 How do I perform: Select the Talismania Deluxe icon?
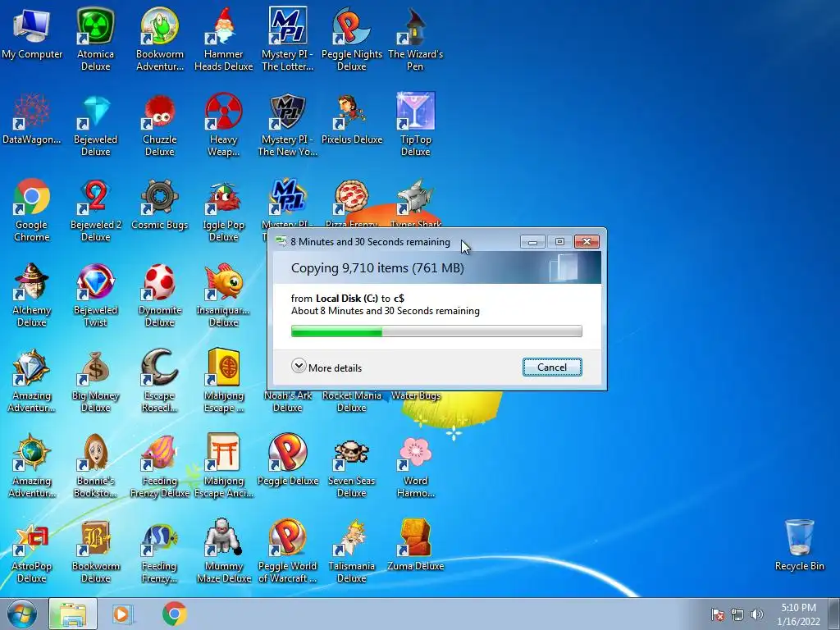pyautogui.click(x=351, y=550)
